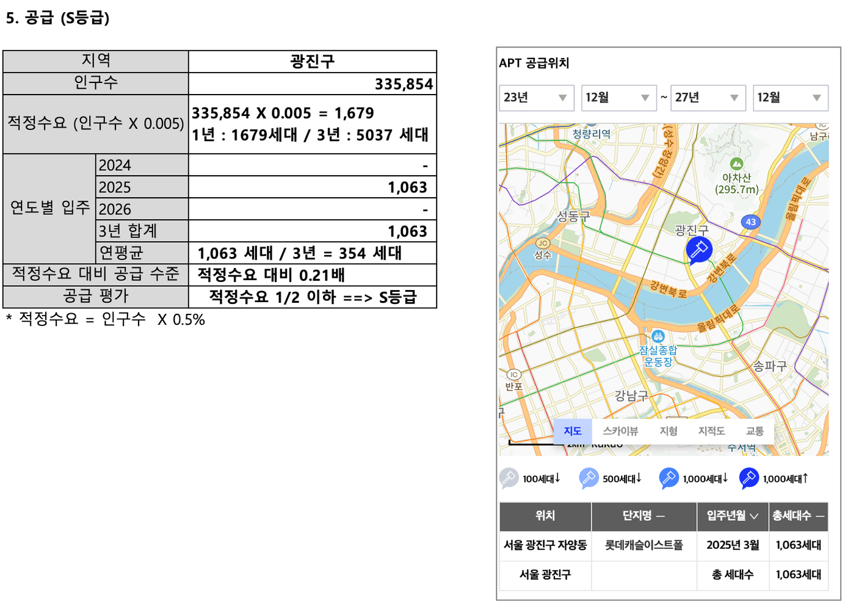
Task: Click the route 43 badge on map
Action: [x=750, y=222]
